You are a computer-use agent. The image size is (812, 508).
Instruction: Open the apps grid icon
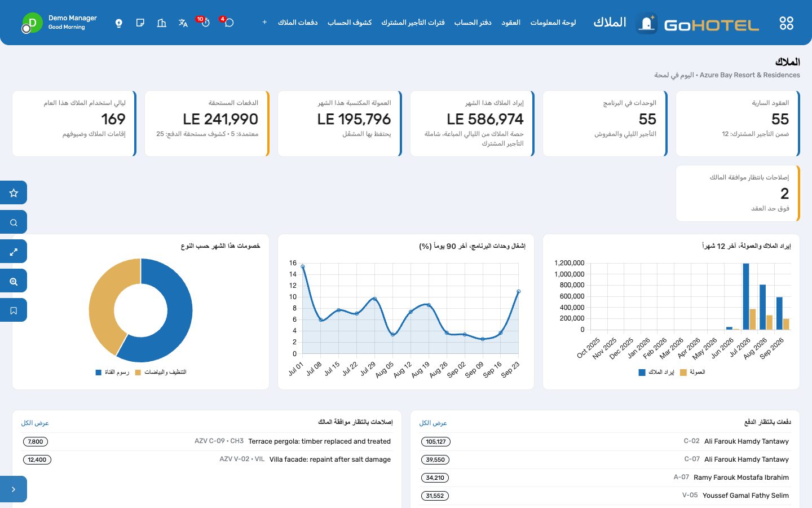pyautogui.click(x=786, y=23)
